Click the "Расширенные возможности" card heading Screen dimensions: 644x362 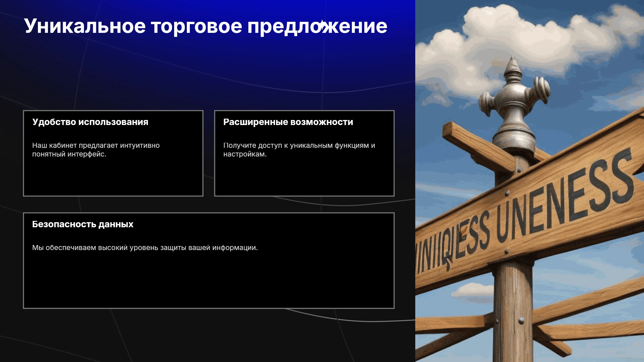click(x=288, y=122)
